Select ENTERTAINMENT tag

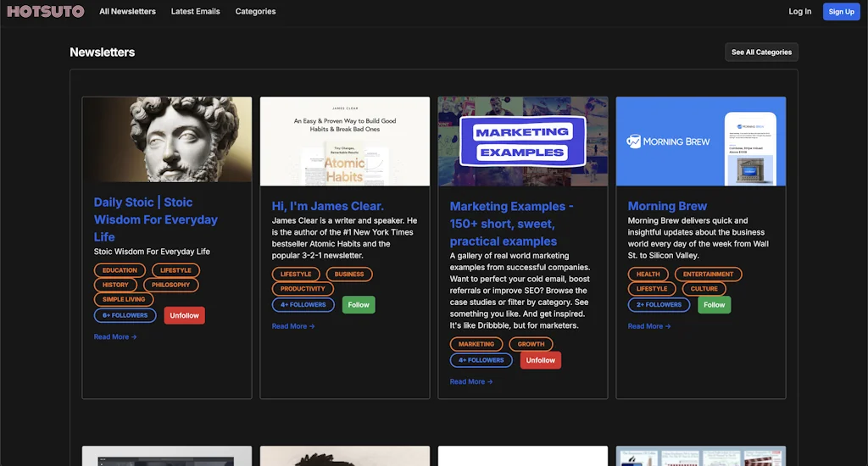click(708, 274)
